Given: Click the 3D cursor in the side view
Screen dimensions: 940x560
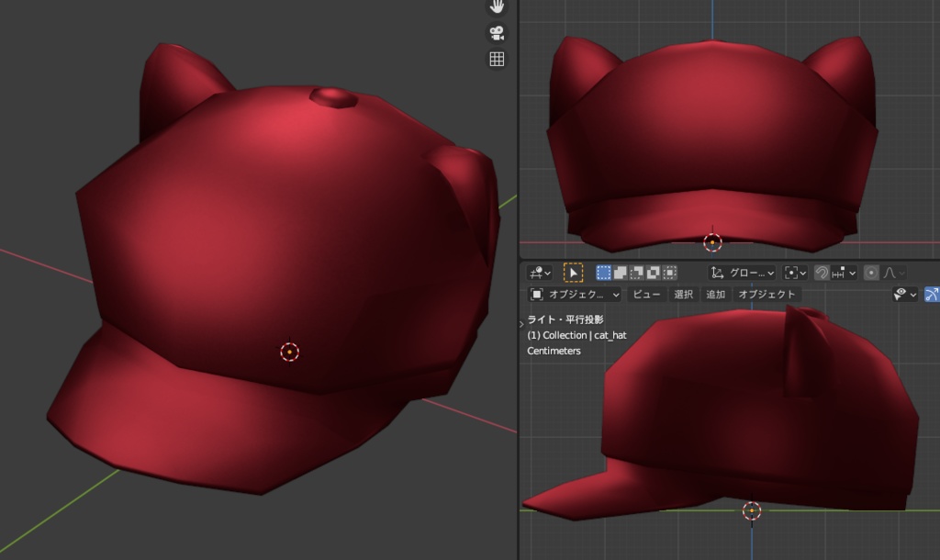Looking at the screenshot, I should 752,510.
